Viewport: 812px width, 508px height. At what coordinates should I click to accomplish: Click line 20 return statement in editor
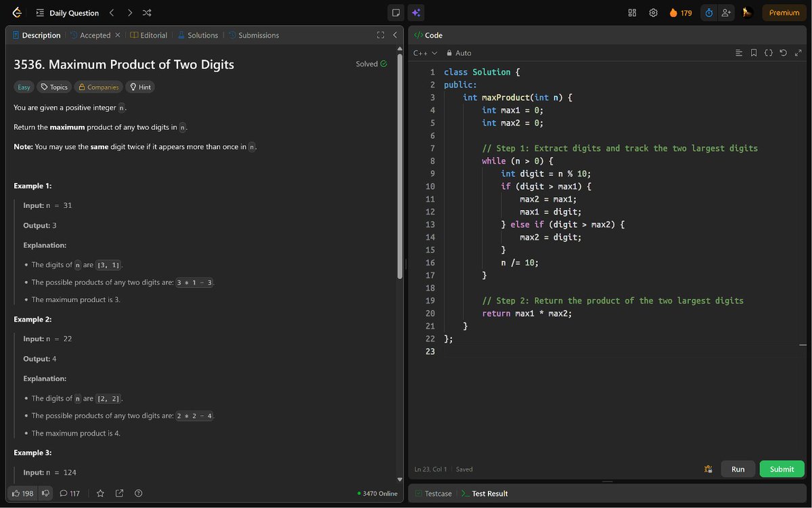527,313
